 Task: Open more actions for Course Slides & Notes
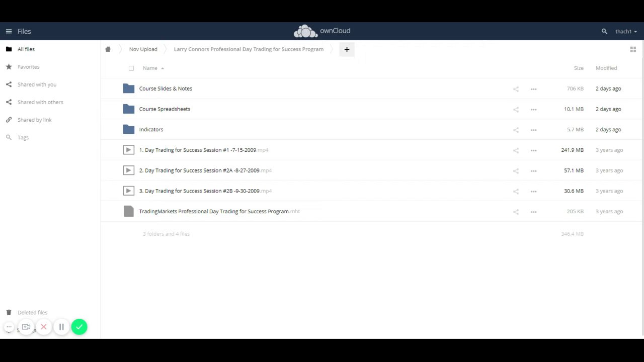(533, 89)
